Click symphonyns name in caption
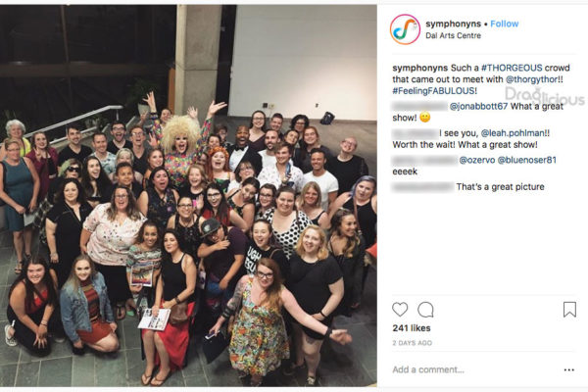 (420, 68)
